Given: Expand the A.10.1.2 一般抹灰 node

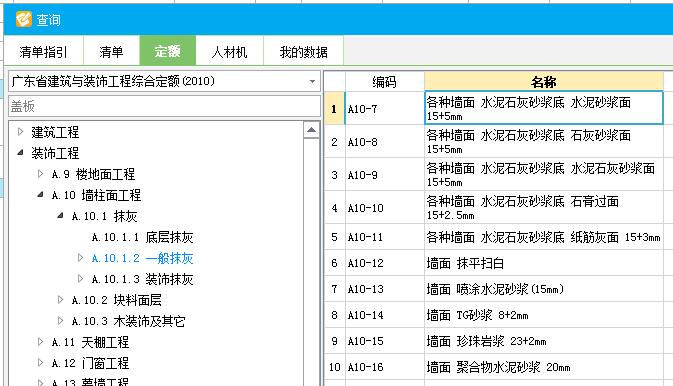Looking at the screenshot, I should coord(80,258).
